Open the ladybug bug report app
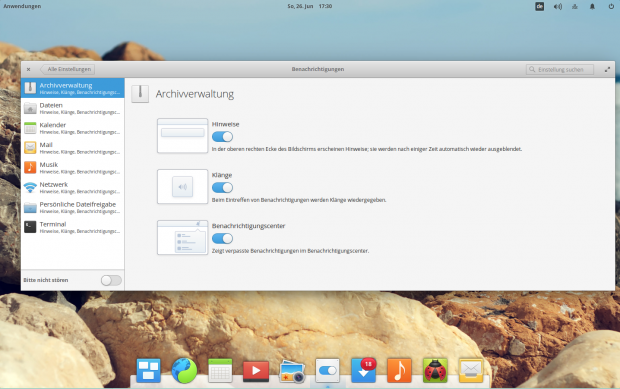The image size is (620, 389). click(x=435, y=370)
